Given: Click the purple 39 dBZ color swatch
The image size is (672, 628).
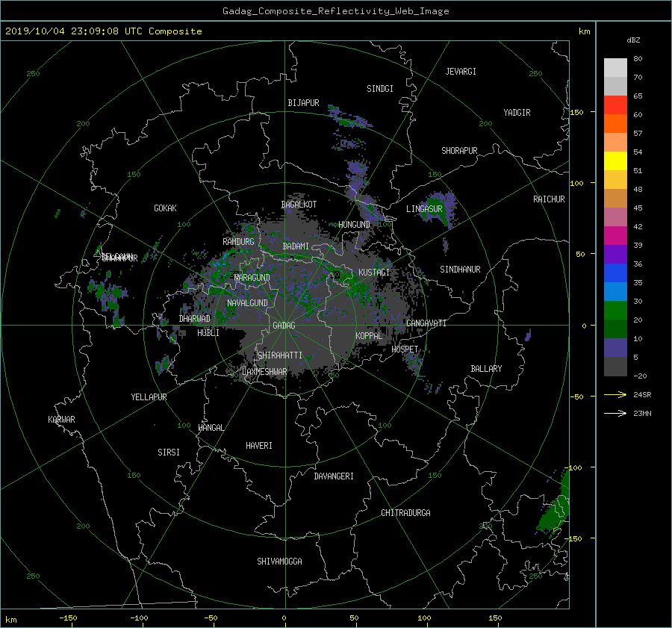Looking at the screenshot, I should [x=615, y=254].
